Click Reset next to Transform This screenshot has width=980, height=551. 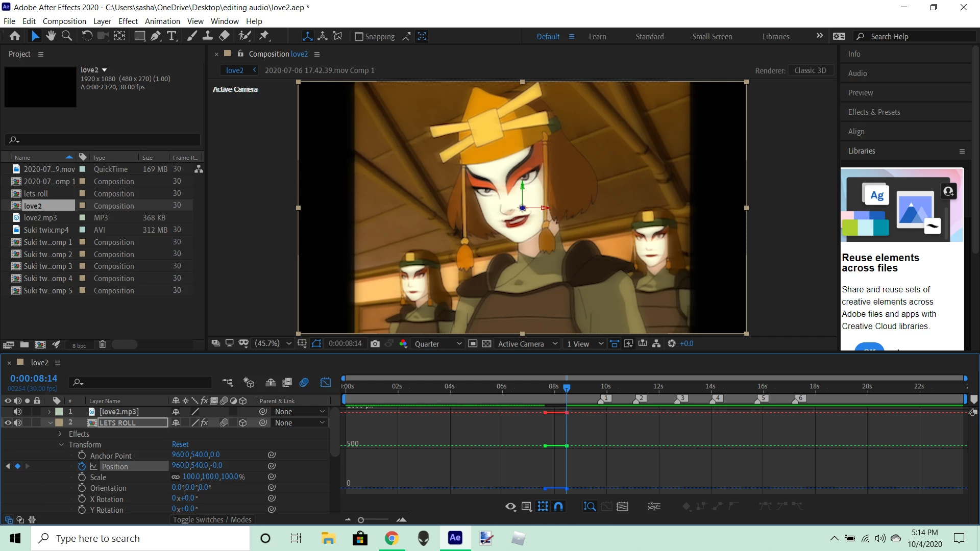point(180,444)
